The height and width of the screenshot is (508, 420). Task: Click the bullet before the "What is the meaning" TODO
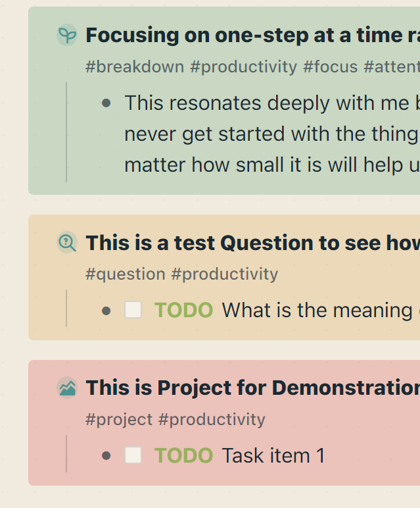click(106, 310)
